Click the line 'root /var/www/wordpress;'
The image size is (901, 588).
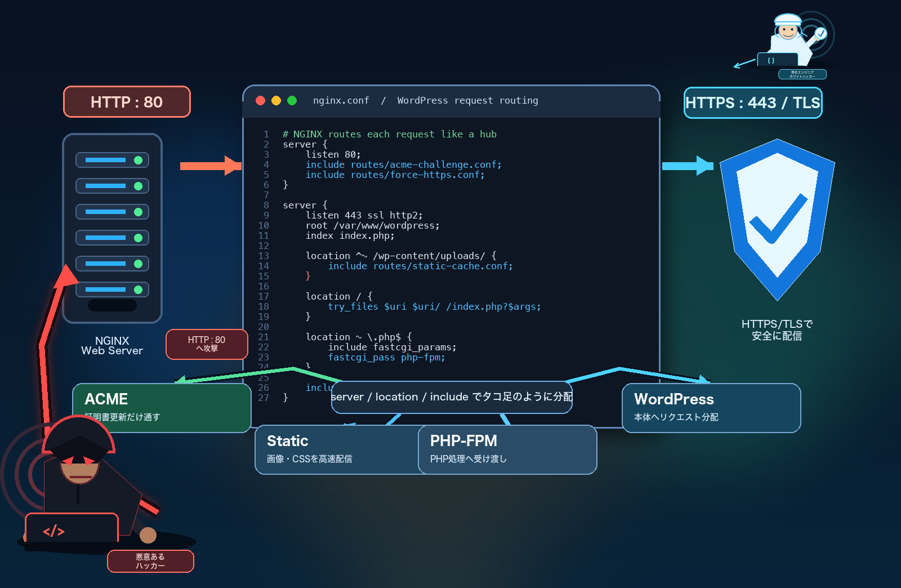click(373, 225)
